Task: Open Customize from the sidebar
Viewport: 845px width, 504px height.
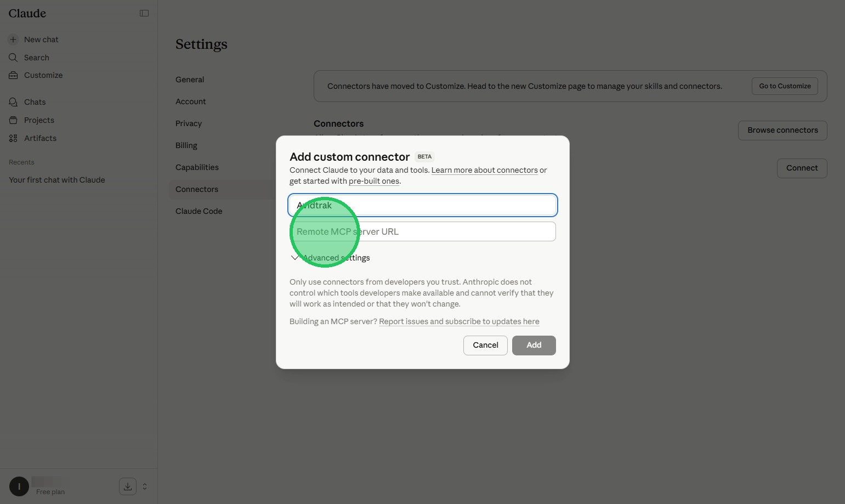Action: [x=43, y=75]
